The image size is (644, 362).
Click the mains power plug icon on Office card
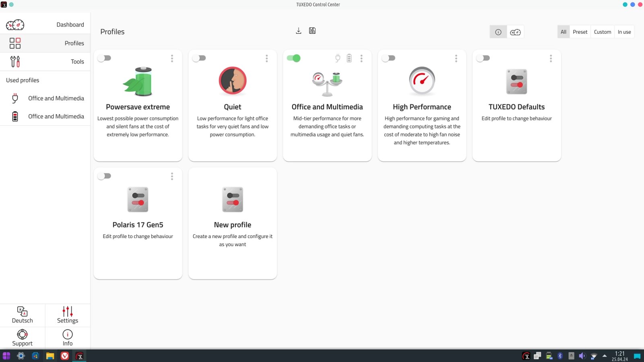[x=338, y=58]
